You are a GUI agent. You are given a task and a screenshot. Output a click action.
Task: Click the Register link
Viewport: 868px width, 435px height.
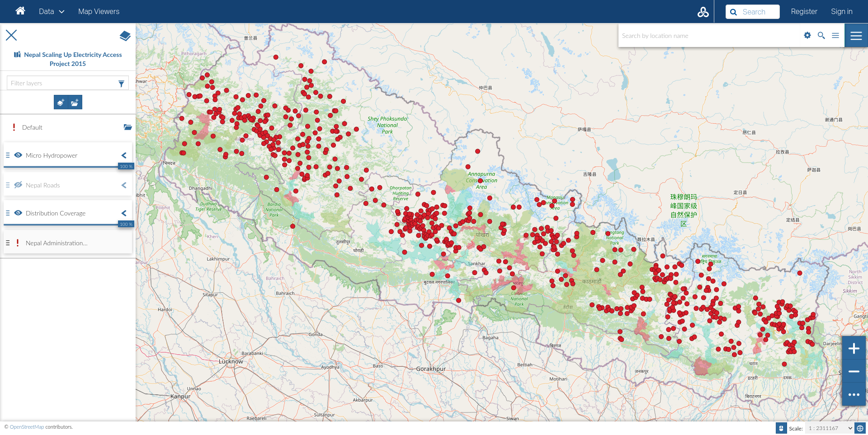(x=804, y=12)
